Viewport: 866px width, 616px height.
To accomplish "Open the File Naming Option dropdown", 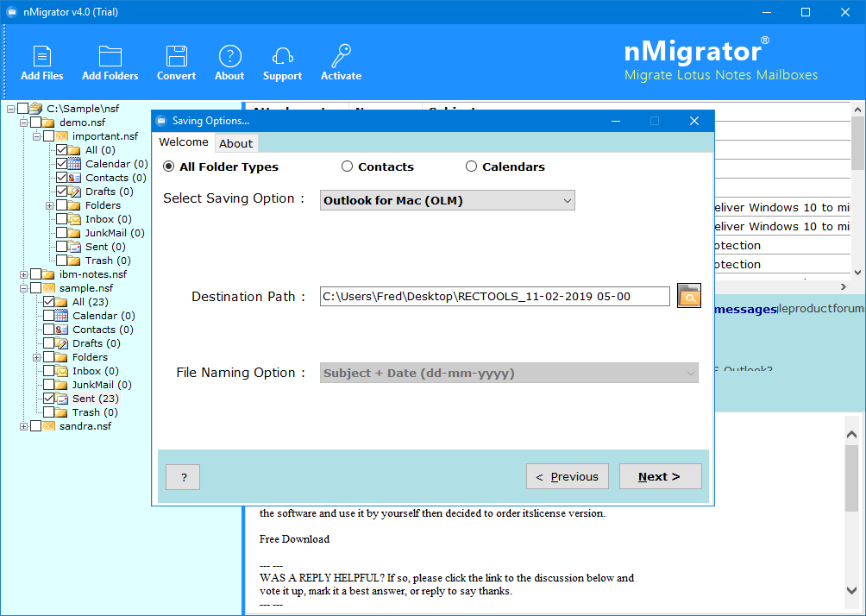I will 509,373.
